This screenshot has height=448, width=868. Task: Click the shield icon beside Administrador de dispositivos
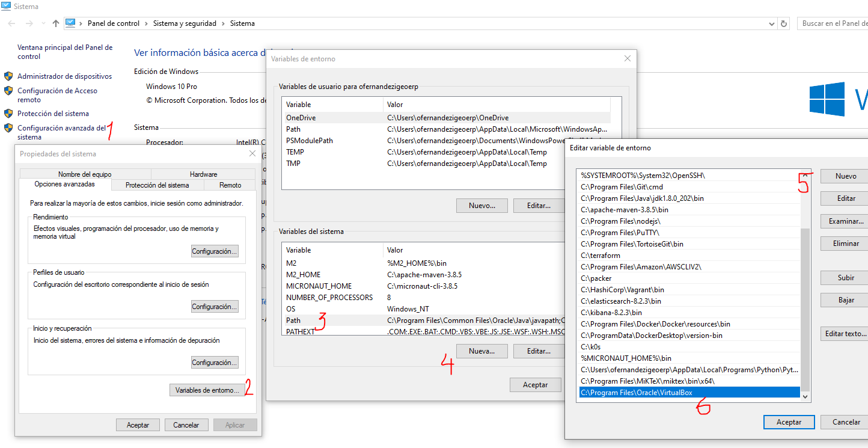click(8, 76)
